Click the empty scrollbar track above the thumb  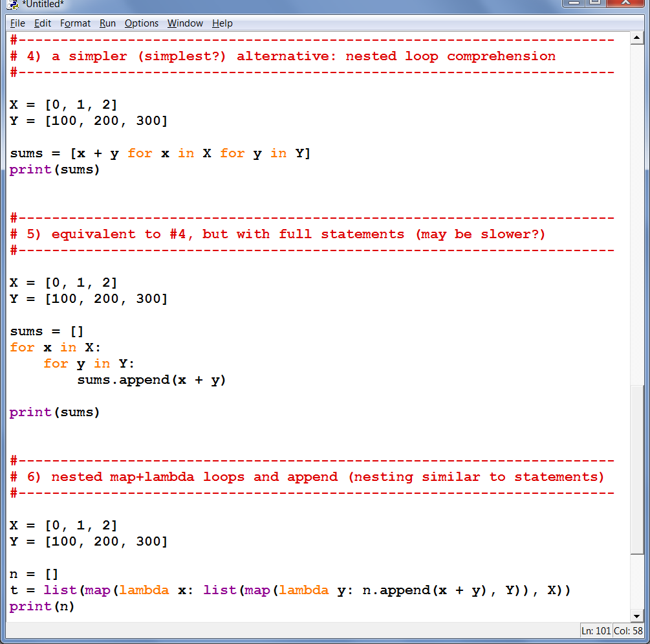click(636, 214)
